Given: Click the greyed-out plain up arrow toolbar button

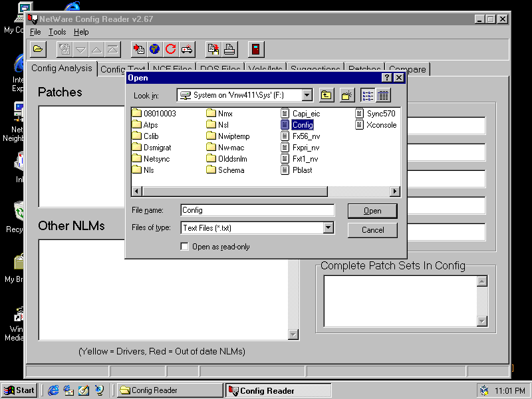Looking at the screenshot, I should (96, 49).
